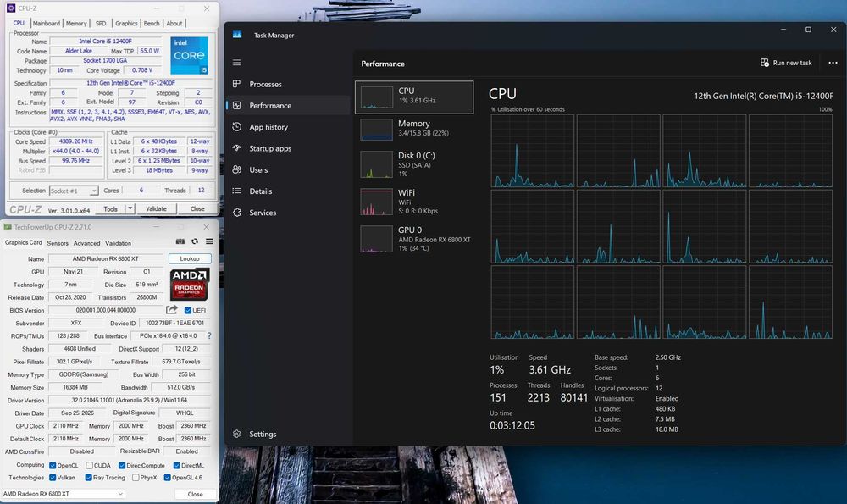Open GPU-Z hamburger menu icon
This screenshot has width=847, height=504.
point(209,241)
